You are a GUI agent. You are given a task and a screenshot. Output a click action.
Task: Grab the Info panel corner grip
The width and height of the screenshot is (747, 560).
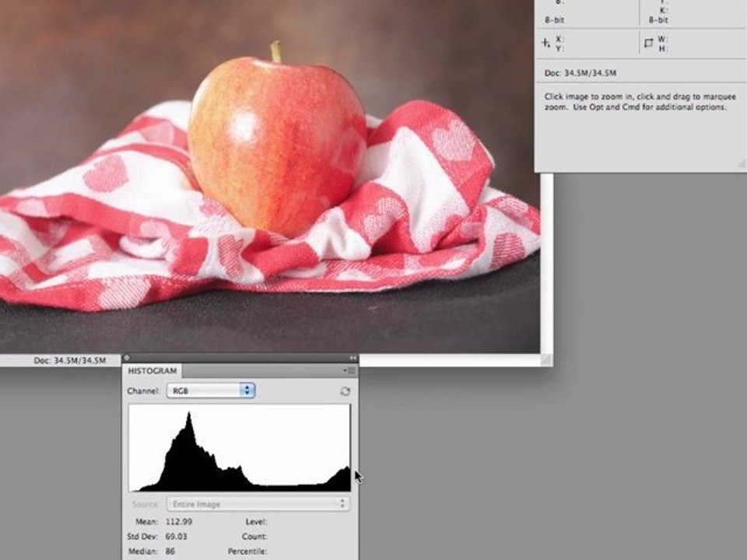742,164
